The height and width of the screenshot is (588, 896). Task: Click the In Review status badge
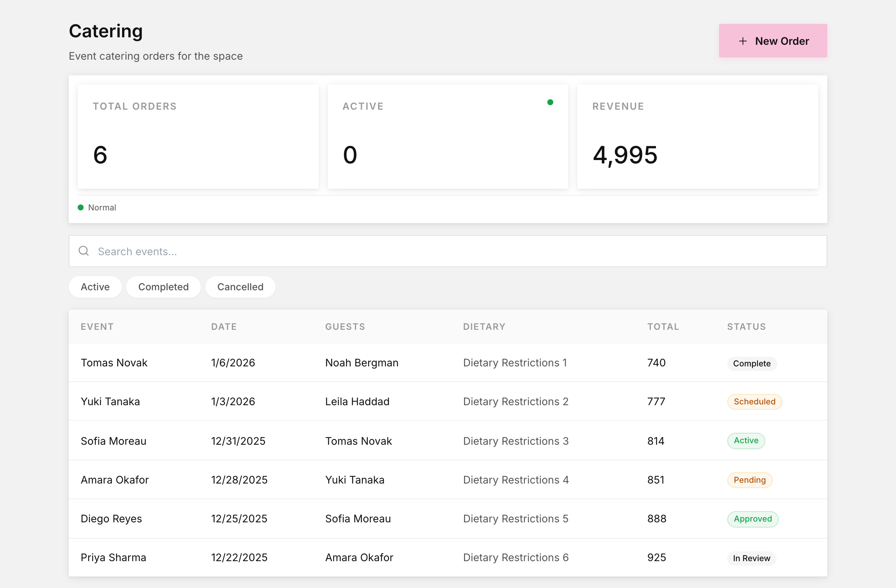752,558
